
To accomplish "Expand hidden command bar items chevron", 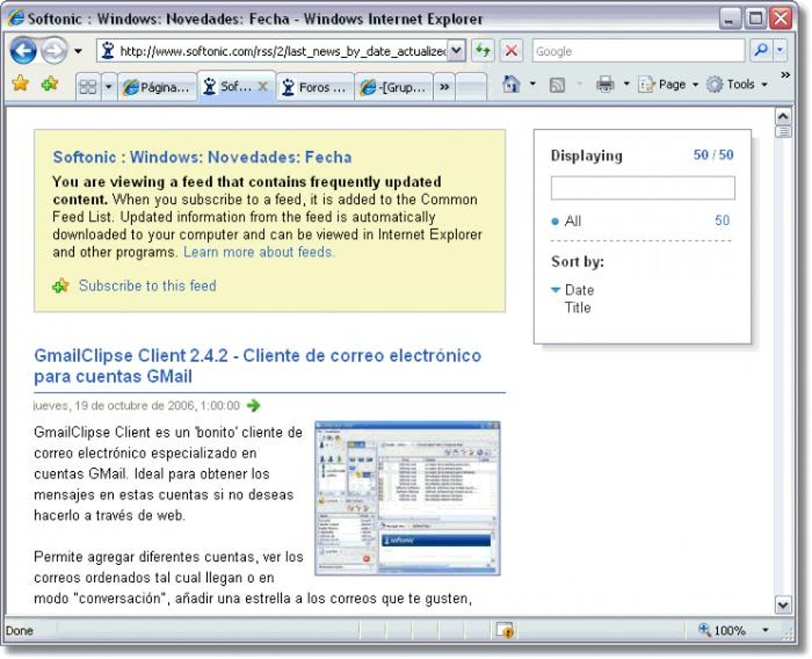I will point(785,75).
